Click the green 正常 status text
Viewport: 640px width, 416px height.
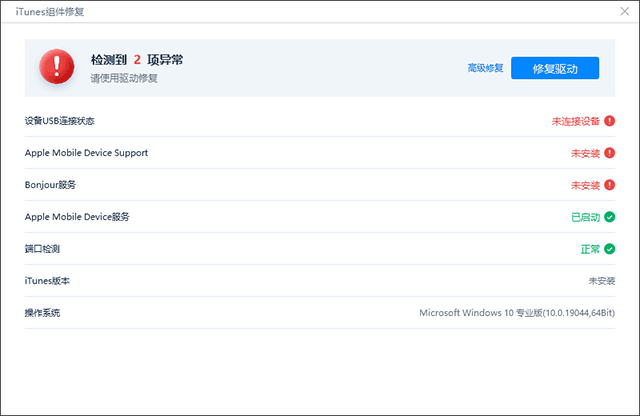pos(590,249)
